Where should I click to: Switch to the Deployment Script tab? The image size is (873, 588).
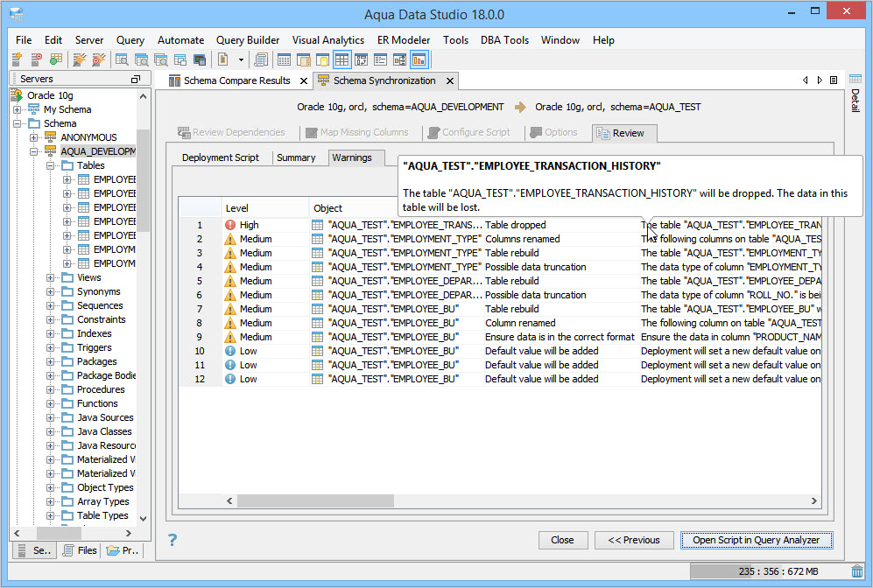point(221,157)
